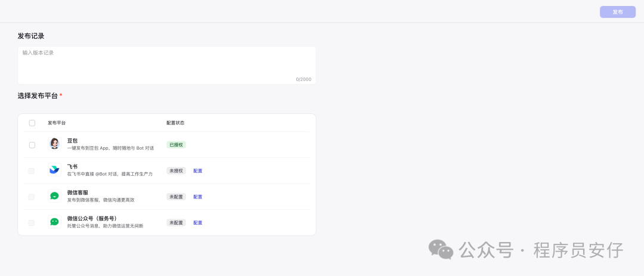The height and width of the screenshot is (276, 644).
Task: Click the 未授权 status badge for 飞书
Action: coord(176,170)
